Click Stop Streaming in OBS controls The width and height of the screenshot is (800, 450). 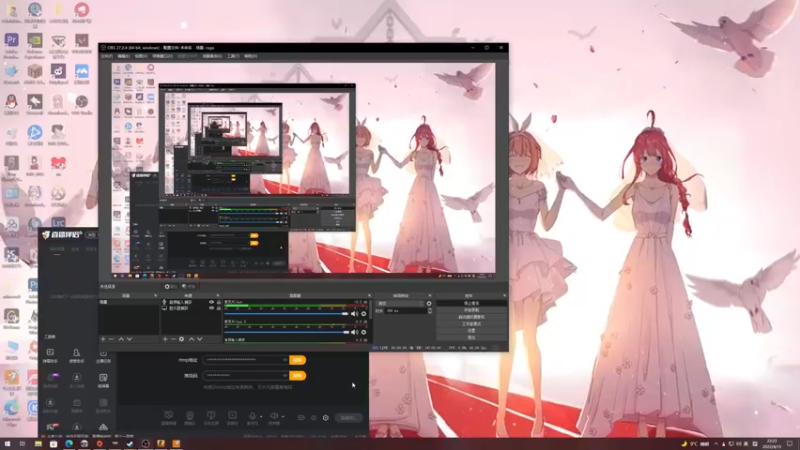tap(471, 304)
